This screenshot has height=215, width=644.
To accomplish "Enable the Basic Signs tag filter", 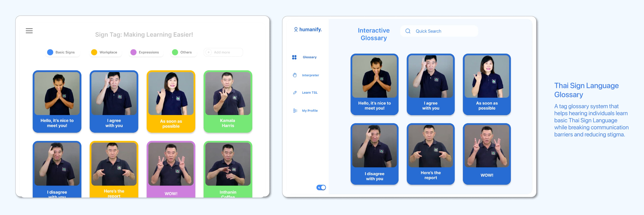I will [63, 52].
